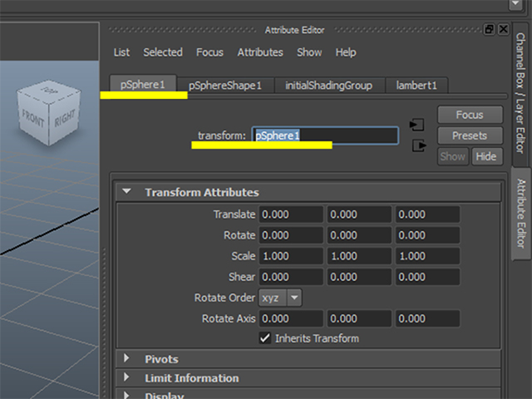Click the Shear first value field
The height and width of the screenshot is (399, 532).
pos(291,277)
